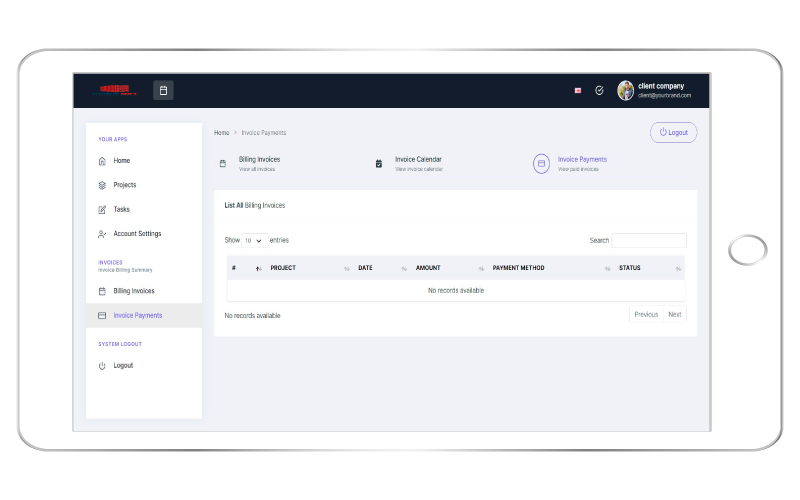Click the Projects layers icon in sidebar
Image resolution: width=800 pixels, height=500 pixels.
pos(102,185)
